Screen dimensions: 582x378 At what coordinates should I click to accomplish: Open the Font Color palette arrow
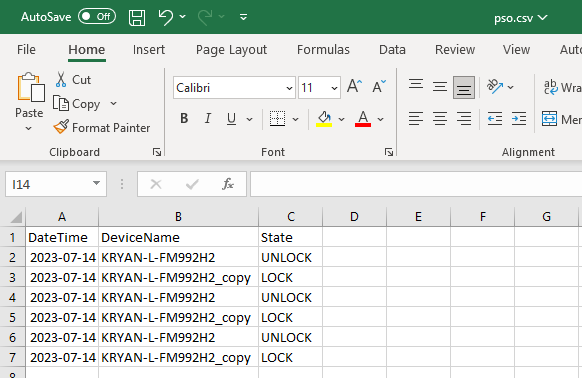tap(380, 119)
